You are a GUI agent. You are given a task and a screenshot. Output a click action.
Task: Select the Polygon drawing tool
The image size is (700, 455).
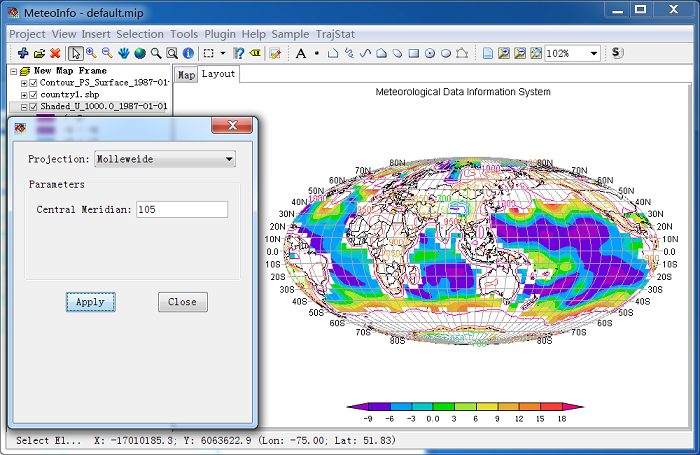381,53
